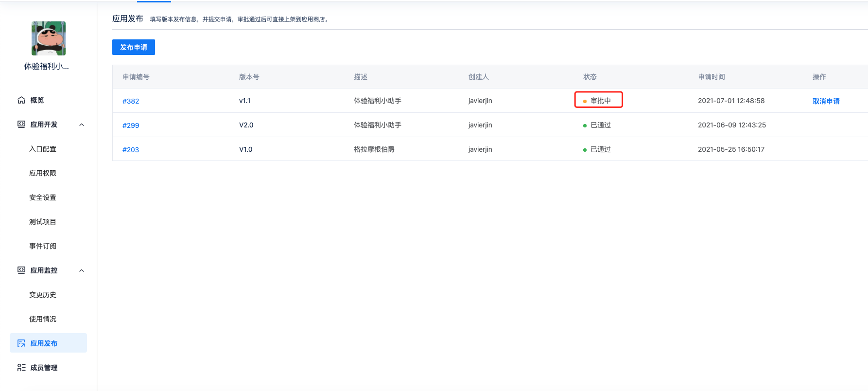Click 取消申请 for application #382
The image size is (868, 391).
coord(826,101)
